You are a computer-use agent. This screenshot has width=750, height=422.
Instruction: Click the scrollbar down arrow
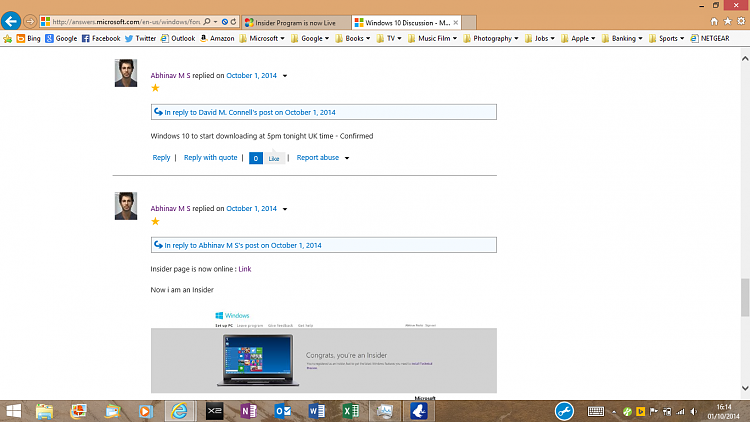[745, 388]
